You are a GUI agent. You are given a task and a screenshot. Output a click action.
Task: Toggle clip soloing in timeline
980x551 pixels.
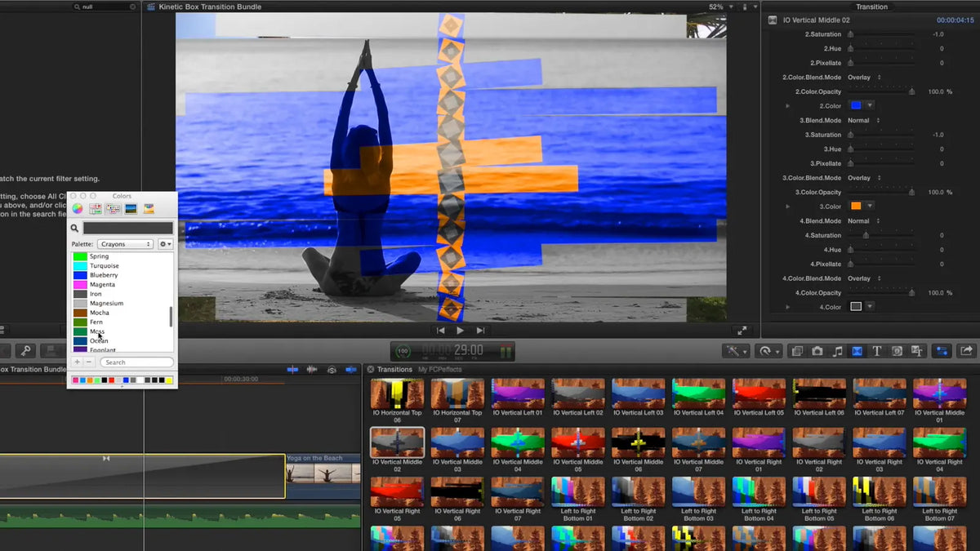click(x=332, y=370)
